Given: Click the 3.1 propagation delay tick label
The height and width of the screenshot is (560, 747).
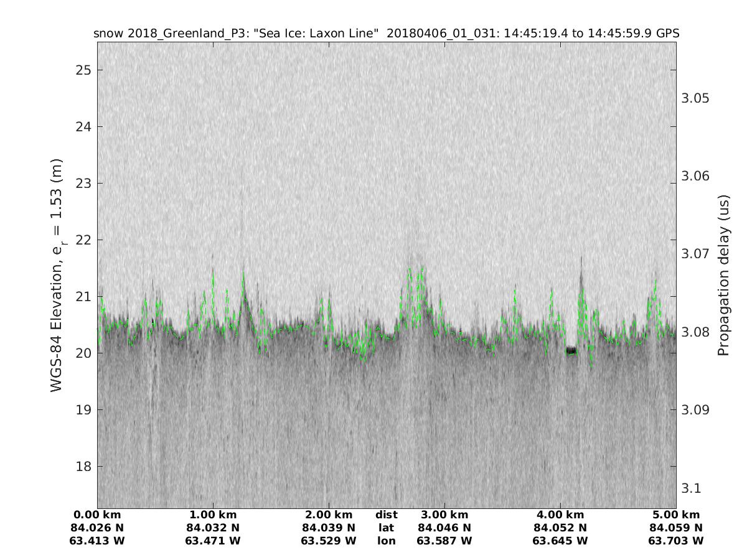Looking at the screenshot, I should tap(692, 488).
